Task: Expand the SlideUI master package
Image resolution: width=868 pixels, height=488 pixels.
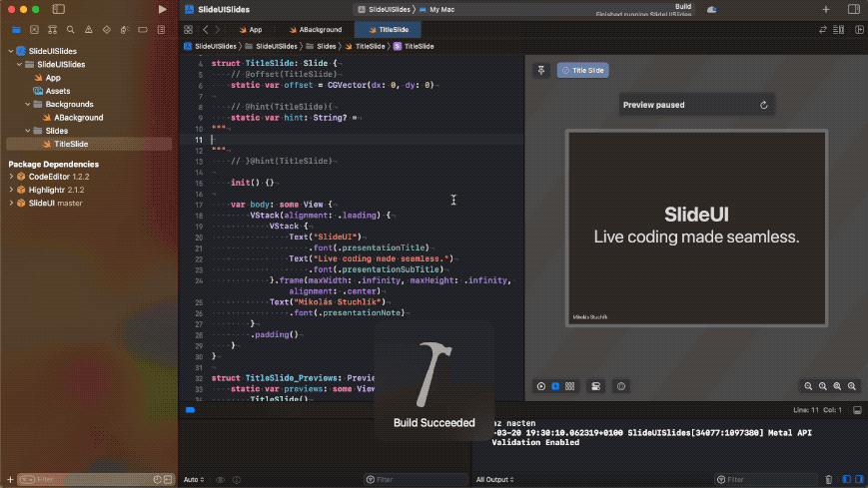Action: 11,203
